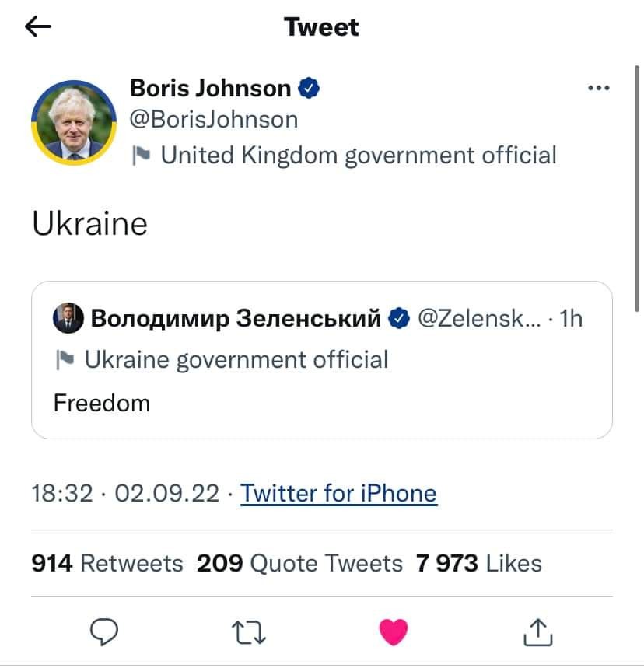Viewport: 644px width, 668px height.
Task: View the 914 Retweets list
Action: pos(107,563)
